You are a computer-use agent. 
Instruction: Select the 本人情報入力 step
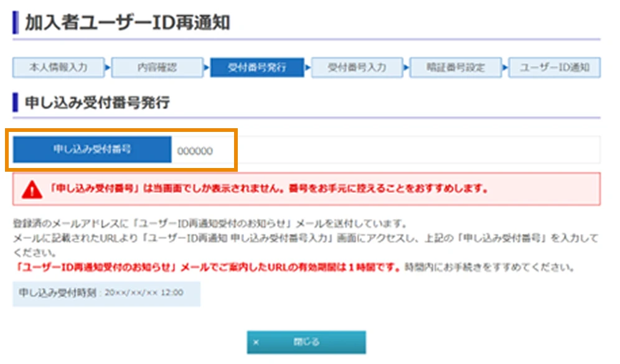58,68
